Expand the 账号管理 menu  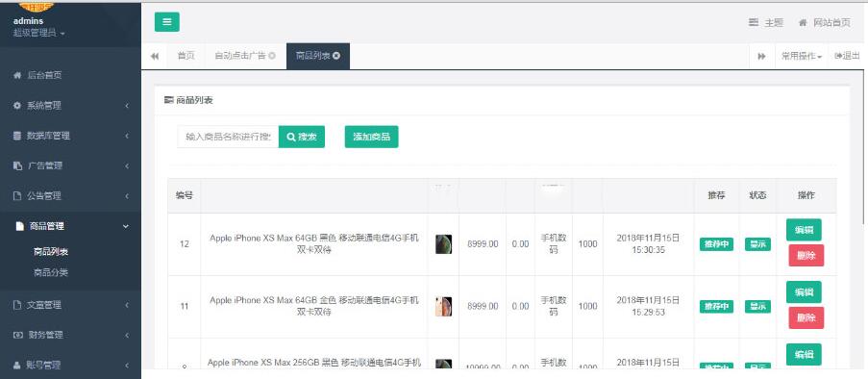(70, 366)
